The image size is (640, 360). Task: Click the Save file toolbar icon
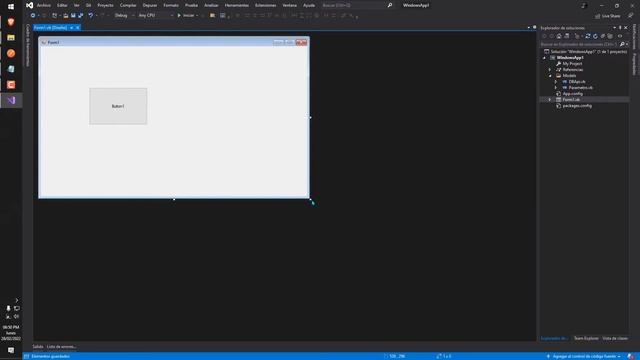click(x=73, y=16)
